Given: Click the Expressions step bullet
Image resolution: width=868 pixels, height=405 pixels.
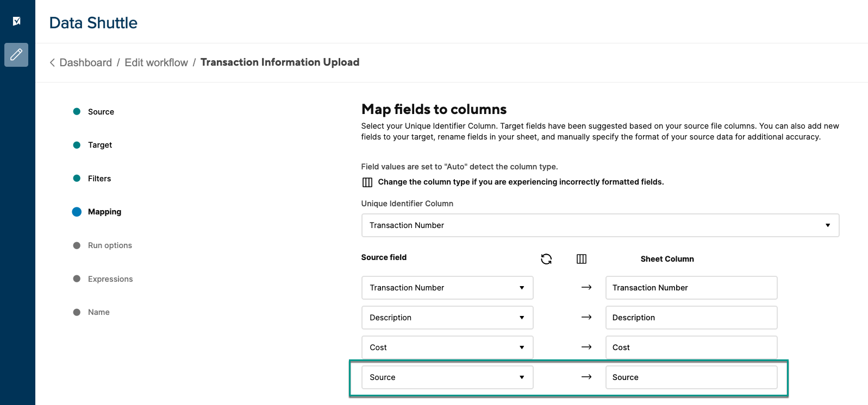Looking at the screenshot, I should pos(77,279).
